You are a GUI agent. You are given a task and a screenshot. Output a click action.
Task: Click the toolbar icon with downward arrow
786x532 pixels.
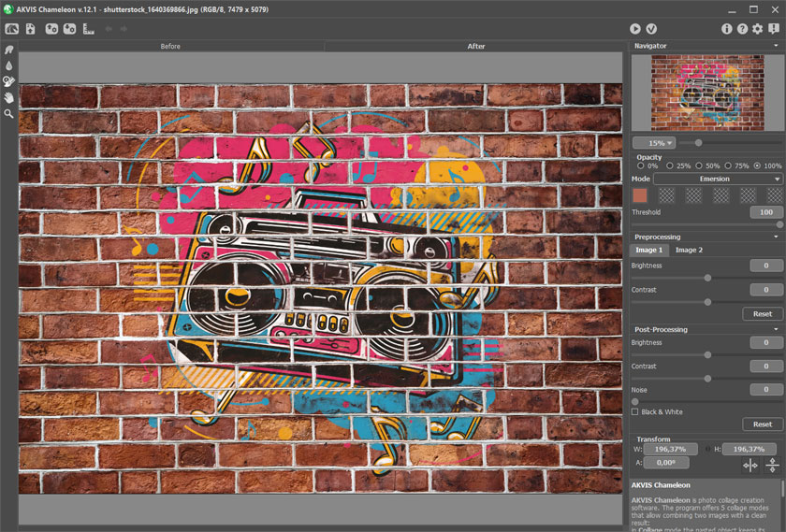(69, 29)
